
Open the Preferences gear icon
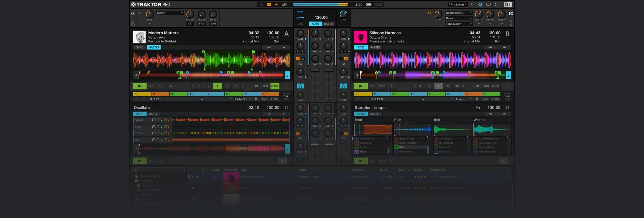point(480,5)
